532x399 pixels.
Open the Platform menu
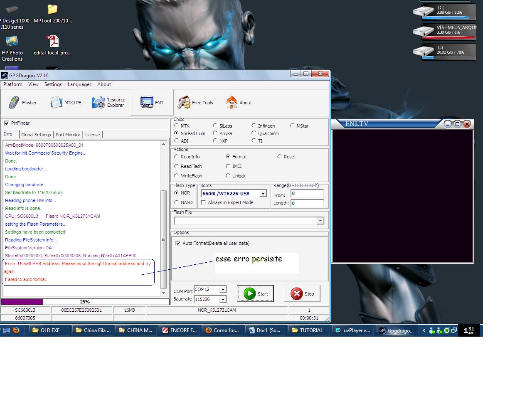[x=13, y=84]
